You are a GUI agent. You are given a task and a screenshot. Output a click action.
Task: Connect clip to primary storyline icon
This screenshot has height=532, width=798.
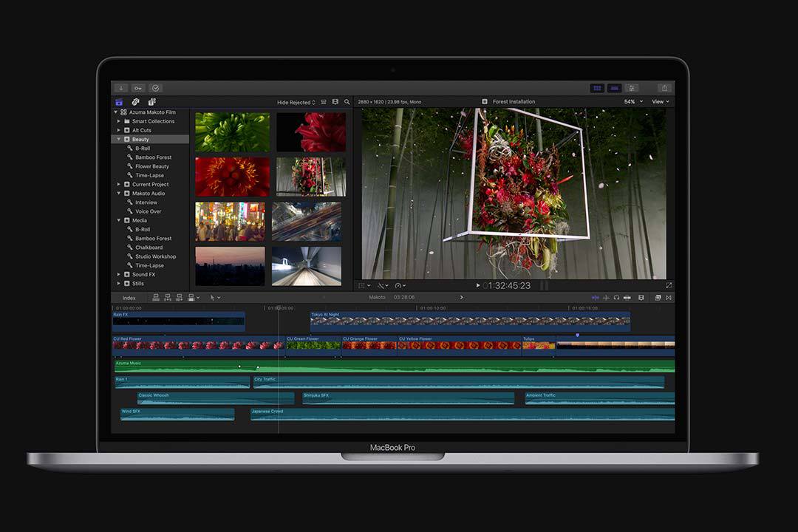(156, 297)
